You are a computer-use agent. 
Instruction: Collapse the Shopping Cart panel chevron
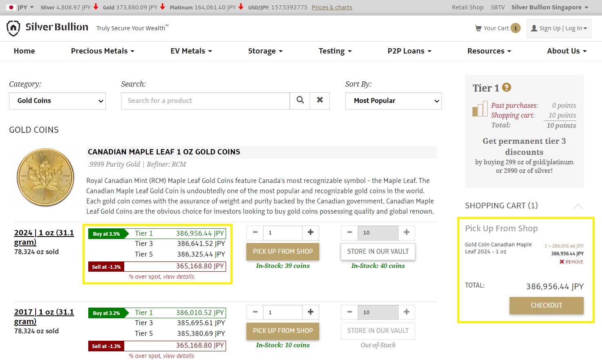coord(578,206)
